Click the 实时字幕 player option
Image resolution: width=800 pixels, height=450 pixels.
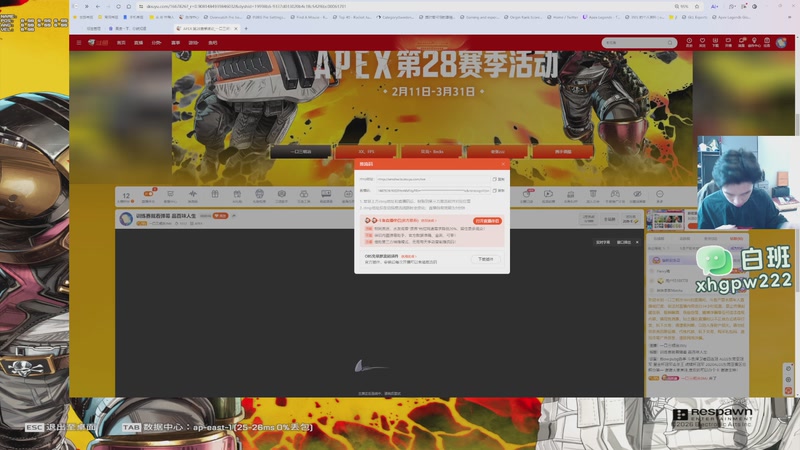(x=603, y=242)
